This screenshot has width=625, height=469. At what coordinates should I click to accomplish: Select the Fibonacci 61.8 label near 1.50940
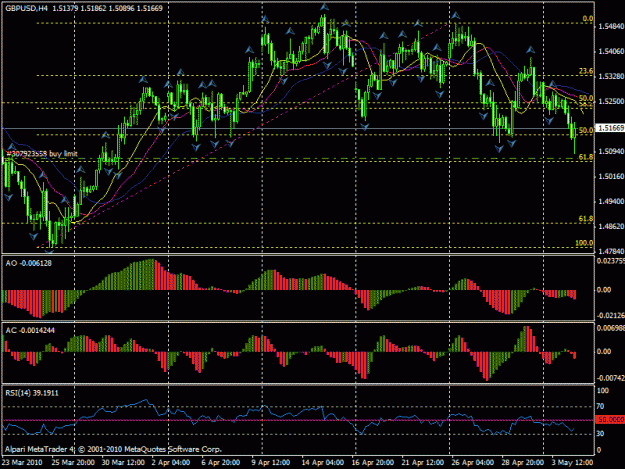point(586,157)
